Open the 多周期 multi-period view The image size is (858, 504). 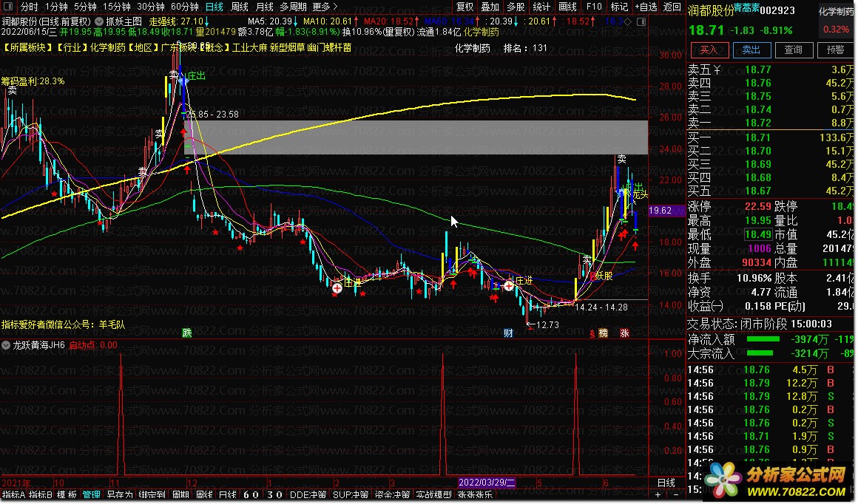pos(294,7)
